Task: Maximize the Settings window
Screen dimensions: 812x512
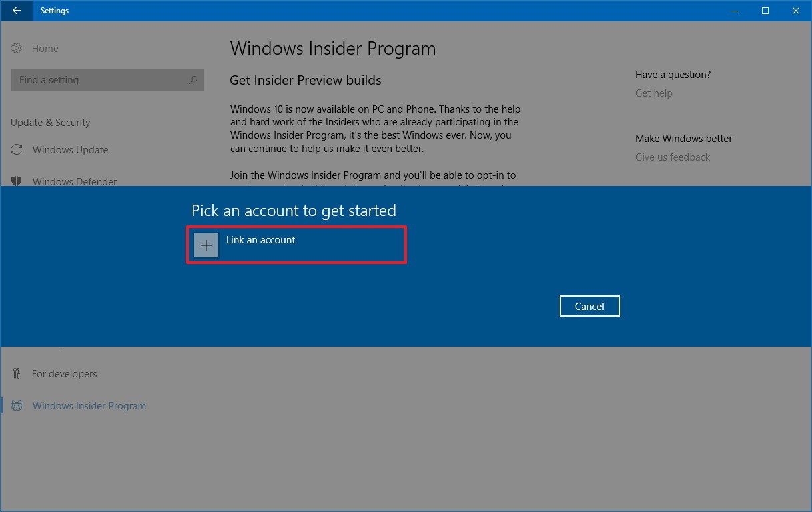Action: [765, 11]
